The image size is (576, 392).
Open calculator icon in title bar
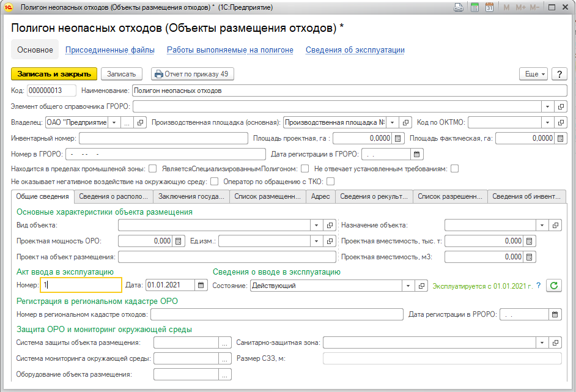(474, 7)
